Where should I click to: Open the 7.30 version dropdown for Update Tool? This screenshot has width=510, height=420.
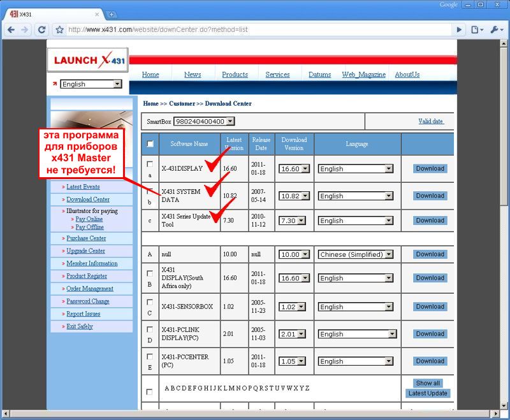pyautogui.click(x=292, y=221)
